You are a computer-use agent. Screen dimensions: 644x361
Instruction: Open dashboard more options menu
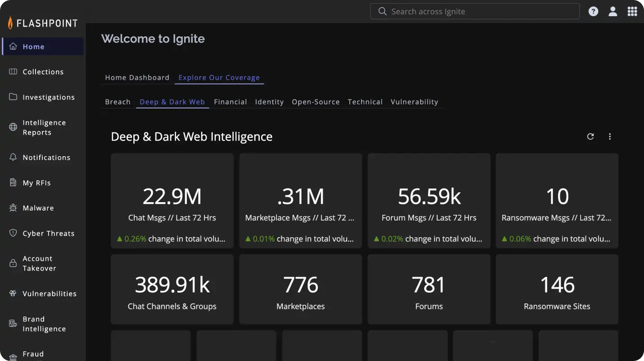[x=610, y=136]
